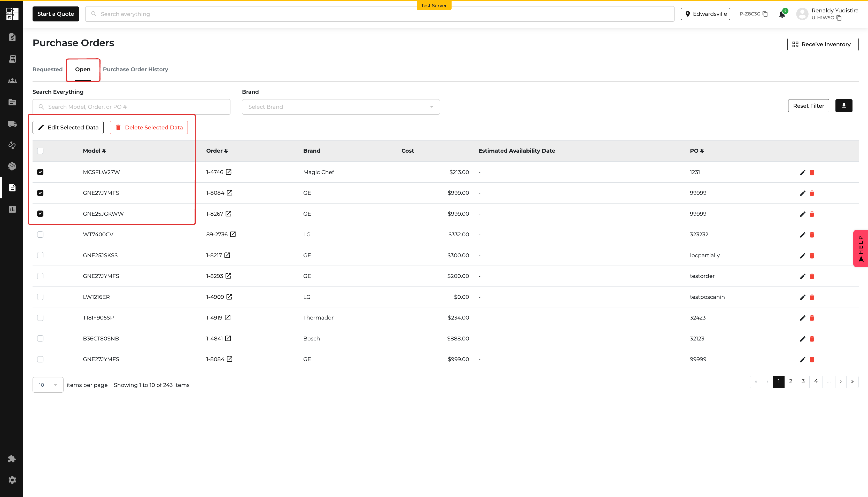The image size is (868, 497).
Task: Copy the P-Z8C3G code icon
Action: (765, 14)
